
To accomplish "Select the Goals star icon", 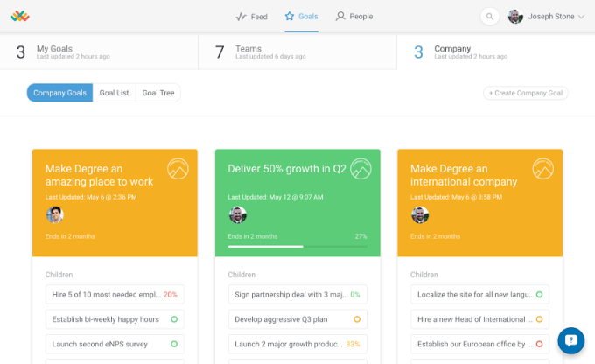I will click(290, 16).
